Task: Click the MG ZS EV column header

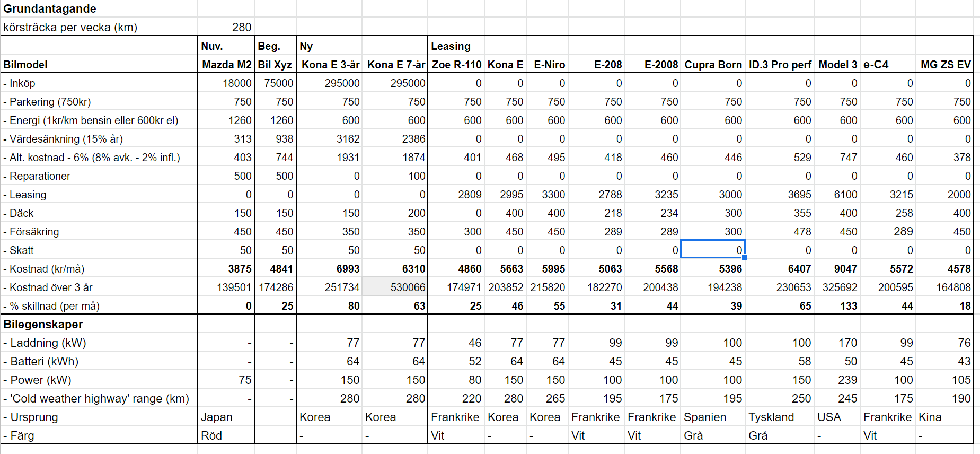Action: click(945, 65)
